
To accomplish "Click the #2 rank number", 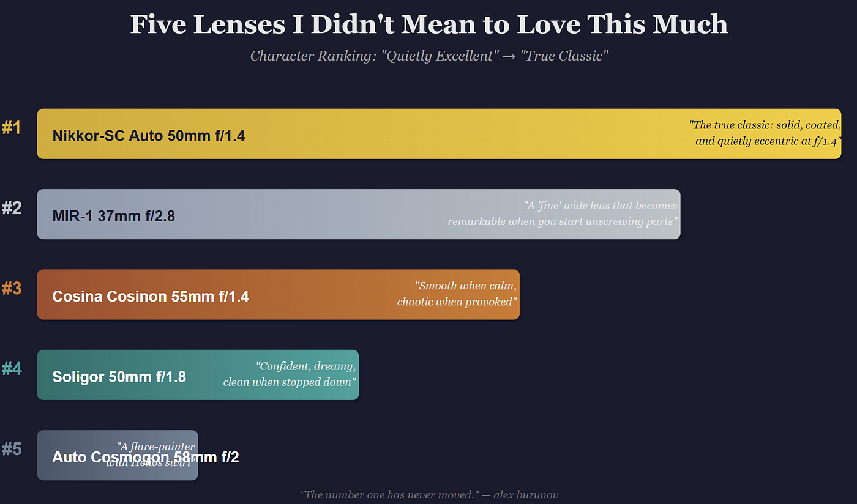I will (x=11, y=208).
